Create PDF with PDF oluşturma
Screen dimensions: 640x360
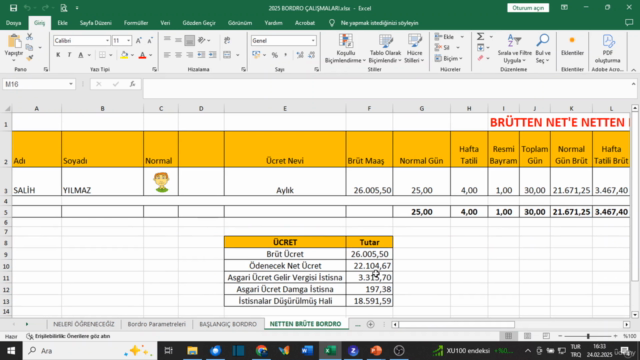(608, 49)
